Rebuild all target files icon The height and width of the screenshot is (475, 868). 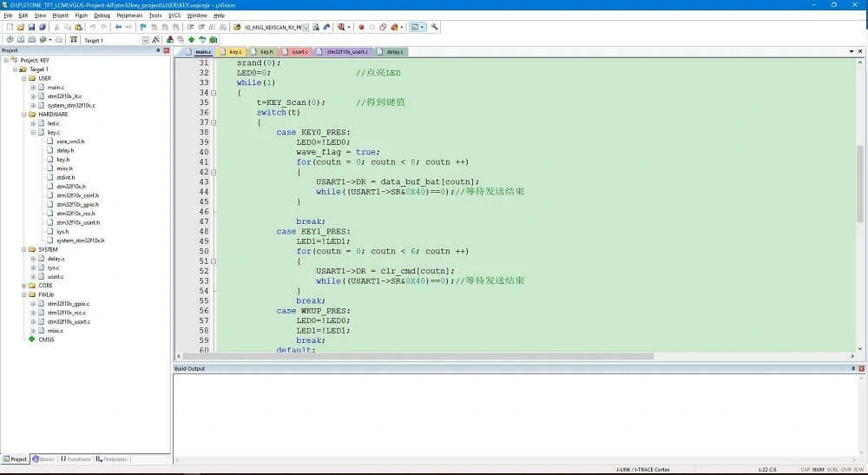click(32, 40)
